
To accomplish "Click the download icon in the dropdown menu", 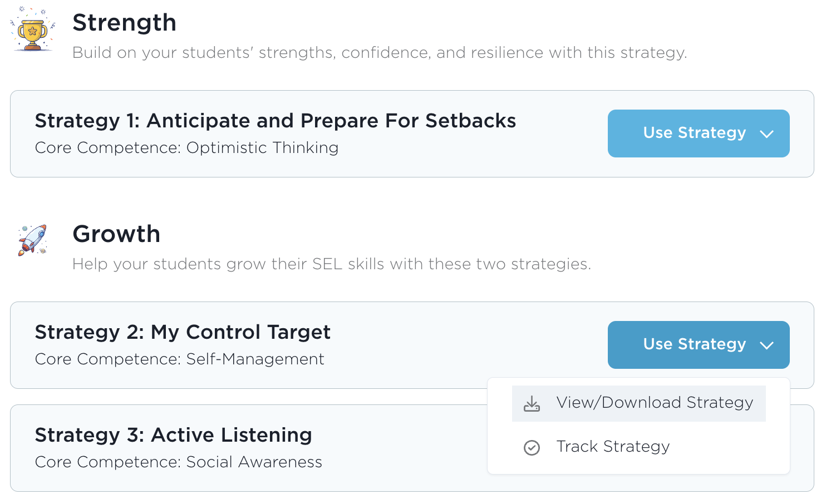I will 532,403.
